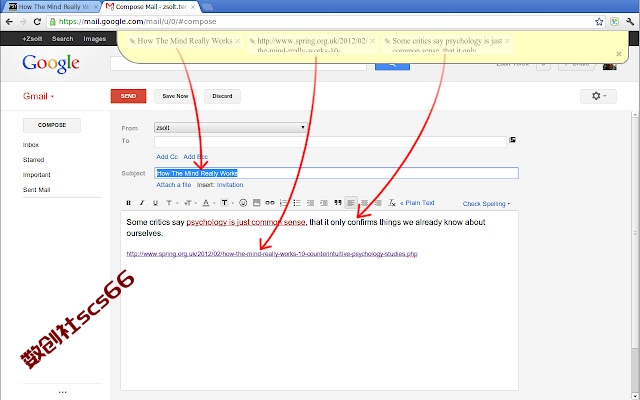
Task: Click the insert link icon
Action: tap(270, 203)
